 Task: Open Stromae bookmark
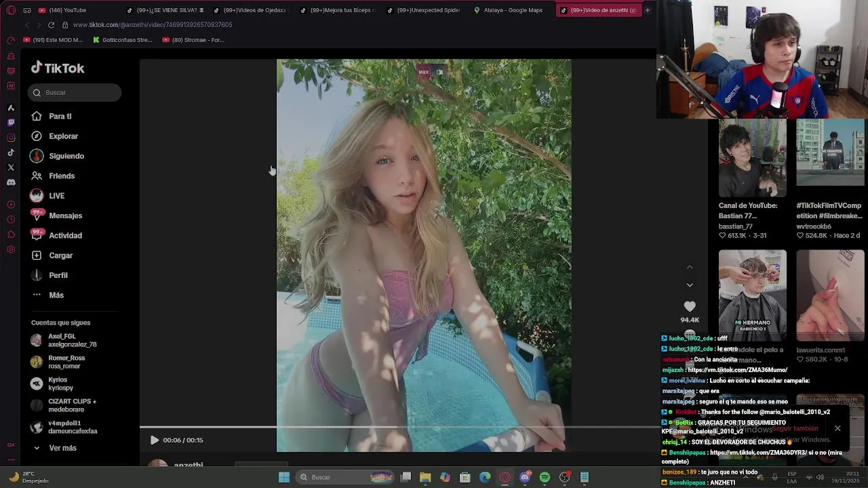point(193,40)
